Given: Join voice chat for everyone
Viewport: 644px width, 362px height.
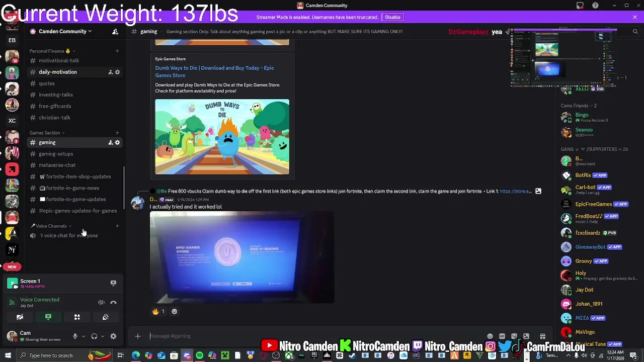Looking at the screenshot, I should pos(74,235).
